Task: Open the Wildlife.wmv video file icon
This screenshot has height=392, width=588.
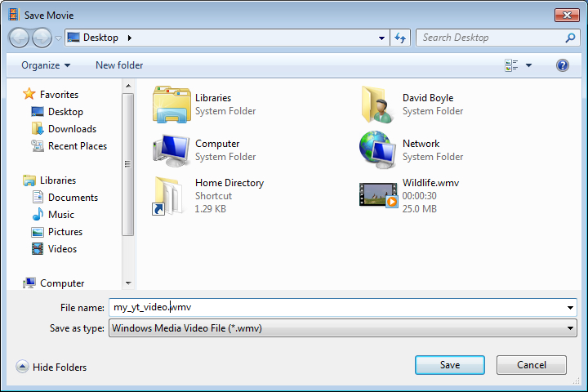Action: pyautogui.click(x=378, y=195)
